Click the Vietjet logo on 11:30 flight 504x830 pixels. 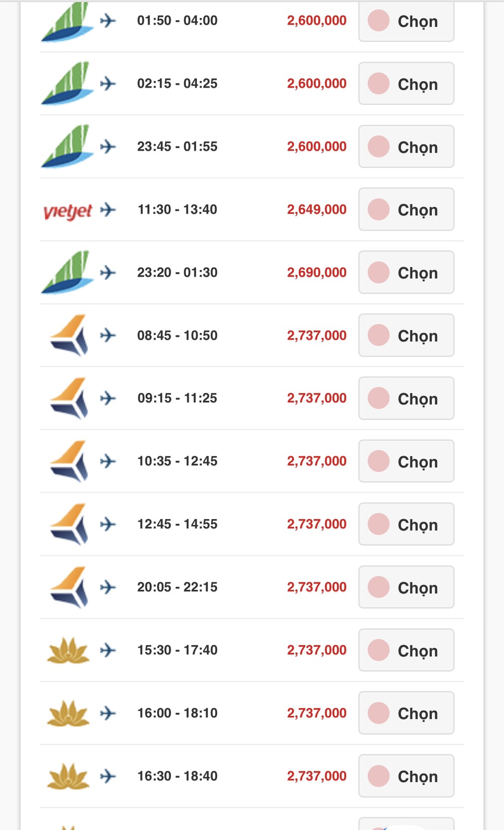[x=68, y=210]
